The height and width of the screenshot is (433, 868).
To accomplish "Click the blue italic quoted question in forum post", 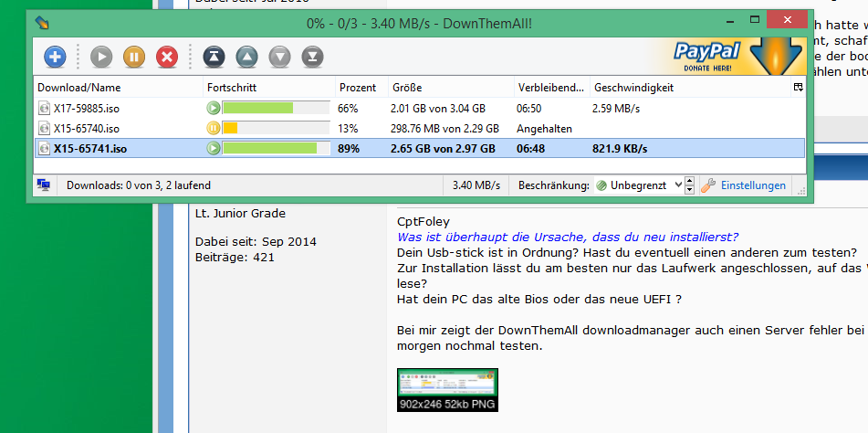I will click(x=568, y=238).
